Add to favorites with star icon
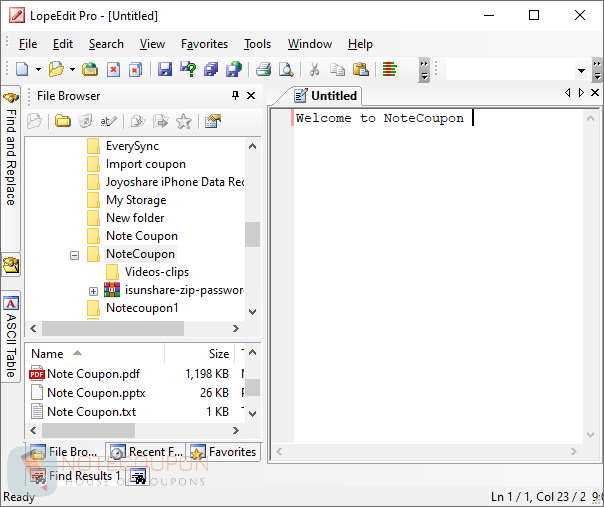Screen dimensions: 604x507 pyautogui.click(x=184, y=121)
